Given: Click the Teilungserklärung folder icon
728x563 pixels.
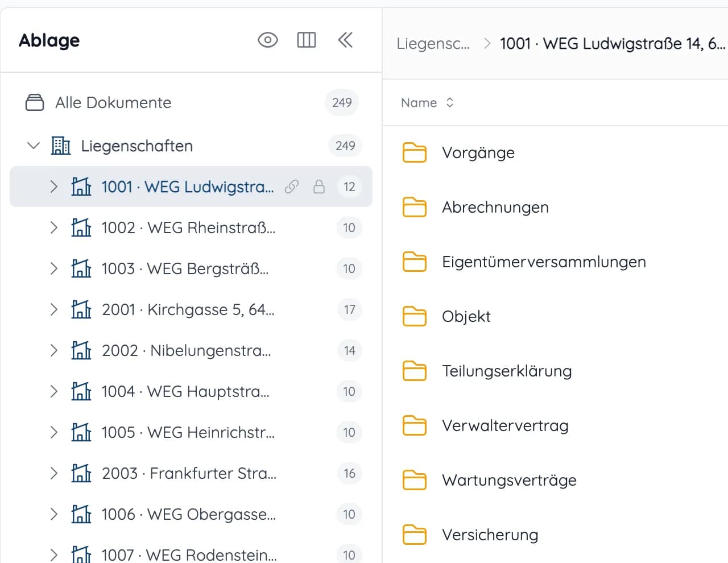Looking at the screenshot, I should (x=415, y=371).
